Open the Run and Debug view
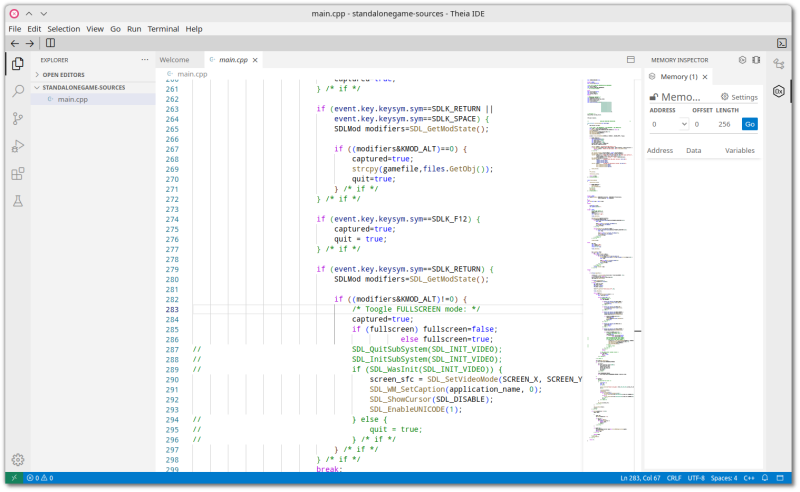This screenshot has height=492, width=800. point(18,146)
